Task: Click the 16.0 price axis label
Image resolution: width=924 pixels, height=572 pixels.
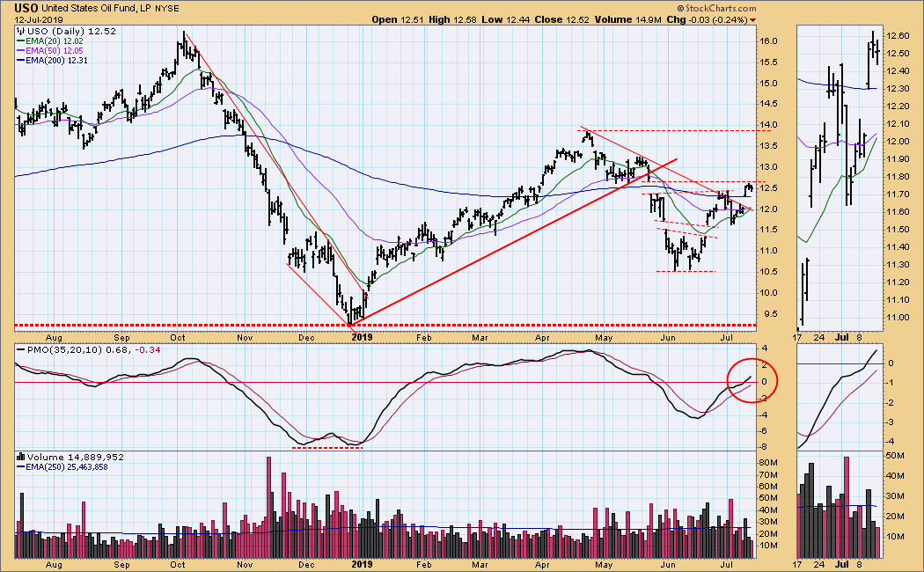Action: click(768, 41)
